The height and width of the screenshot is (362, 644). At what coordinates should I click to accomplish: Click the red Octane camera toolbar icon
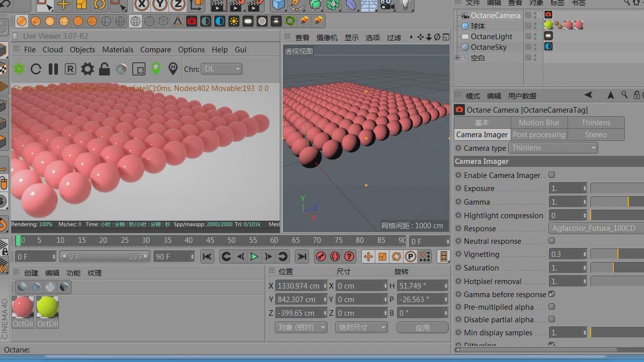click(x=192, y=22)
